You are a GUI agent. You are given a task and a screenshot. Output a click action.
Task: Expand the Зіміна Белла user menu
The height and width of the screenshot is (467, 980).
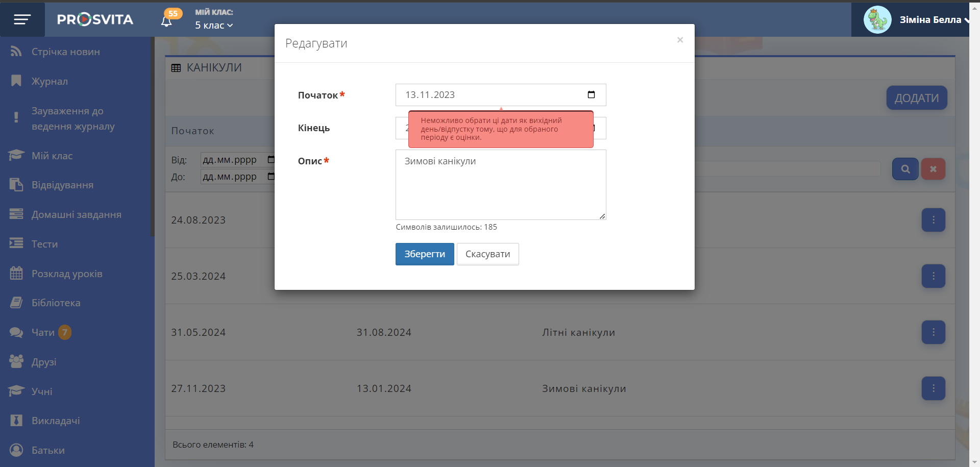coord(934,20)
